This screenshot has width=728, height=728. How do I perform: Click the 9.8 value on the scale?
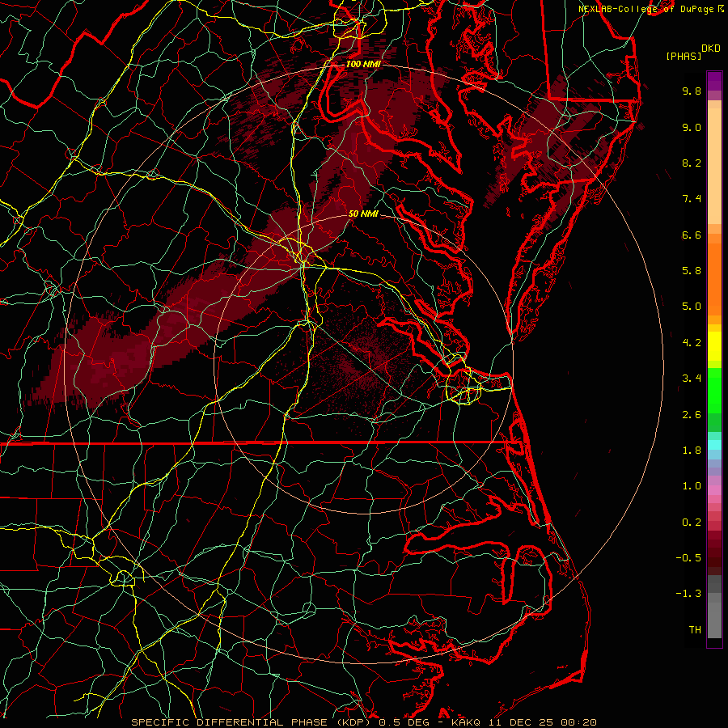(692, 91)
